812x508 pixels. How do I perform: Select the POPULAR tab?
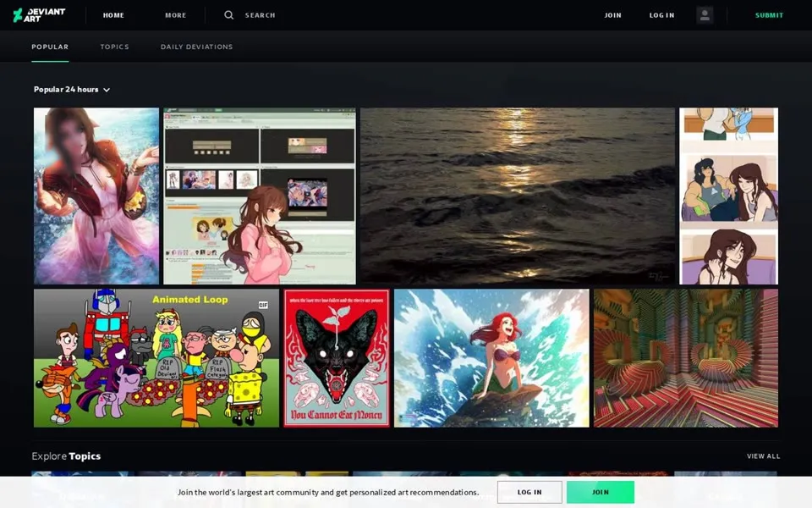point(50,47)
